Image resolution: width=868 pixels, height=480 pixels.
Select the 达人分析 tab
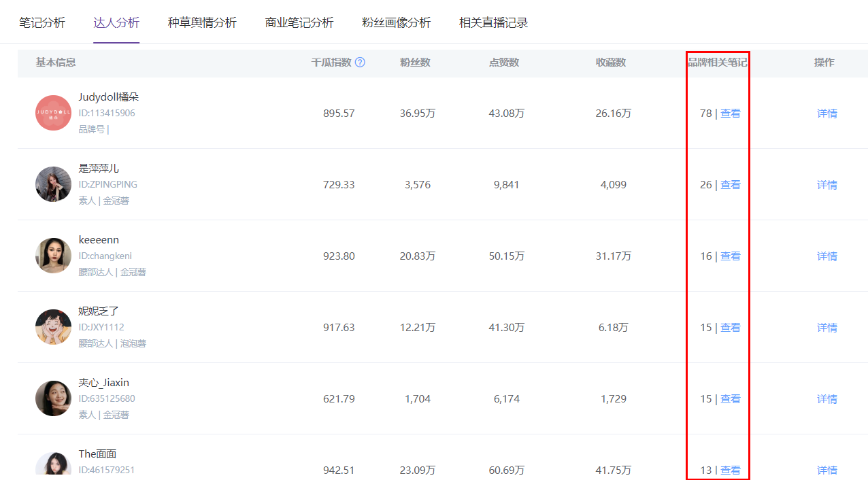point(116,22)
